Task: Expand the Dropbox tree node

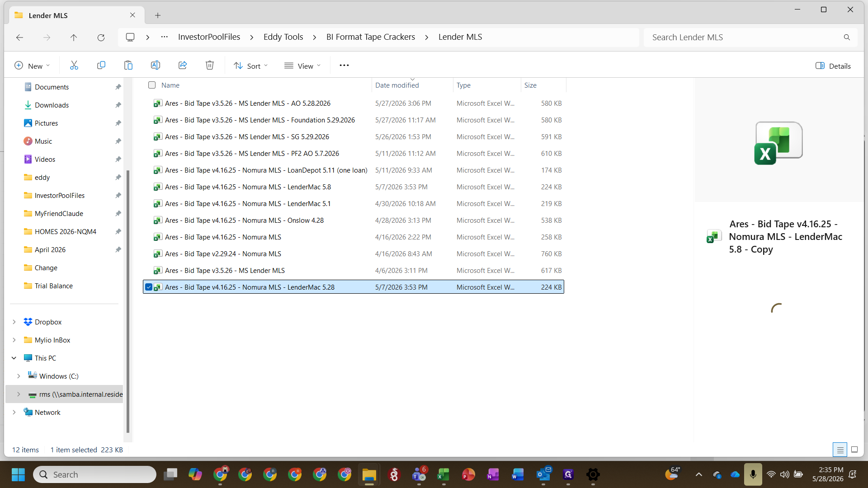Action: [14, 322]
